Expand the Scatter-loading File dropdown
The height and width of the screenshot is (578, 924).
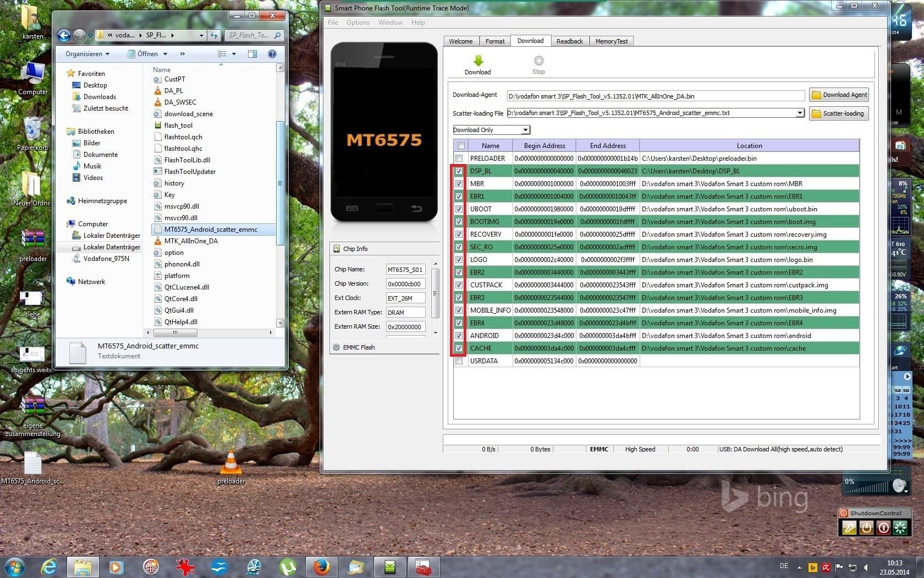point(800,113)
